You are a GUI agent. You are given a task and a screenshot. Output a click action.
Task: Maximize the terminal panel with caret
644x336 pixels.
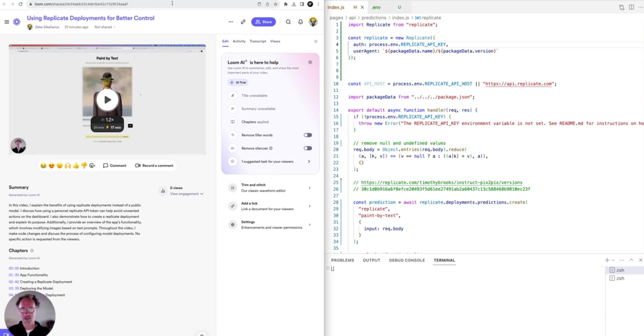(631, 260)
